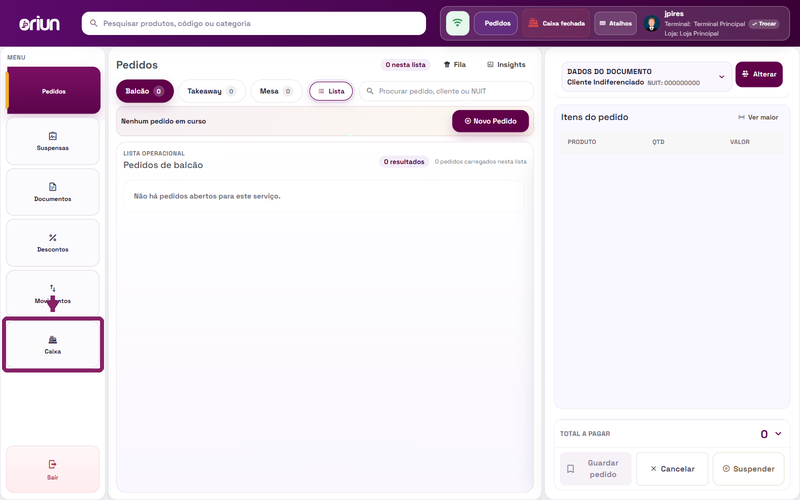Image resolution: width=800 pixels, height=500 pixels.
Task: Select Pedidos in the sidebar menu
Action: tap(54, 90)
